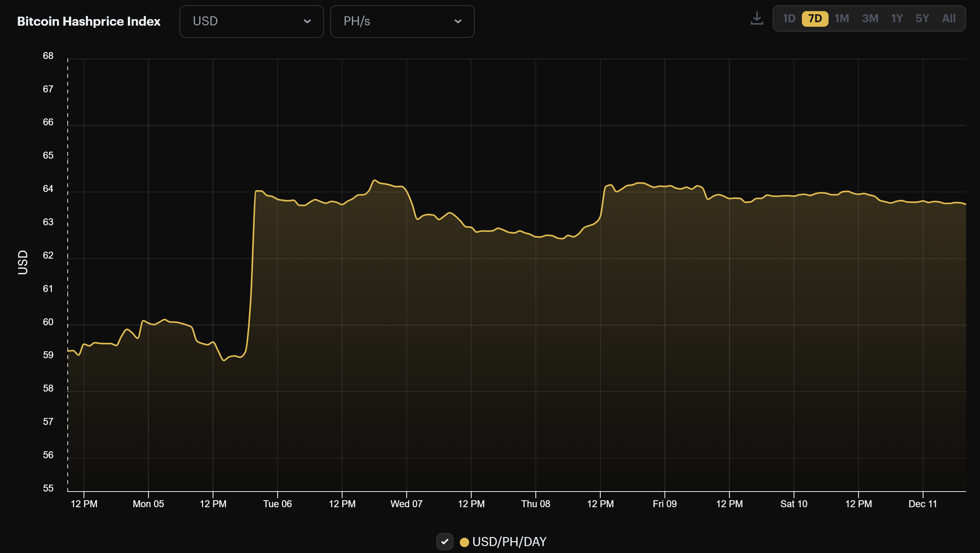Select the 7D time range

point(815,19)
